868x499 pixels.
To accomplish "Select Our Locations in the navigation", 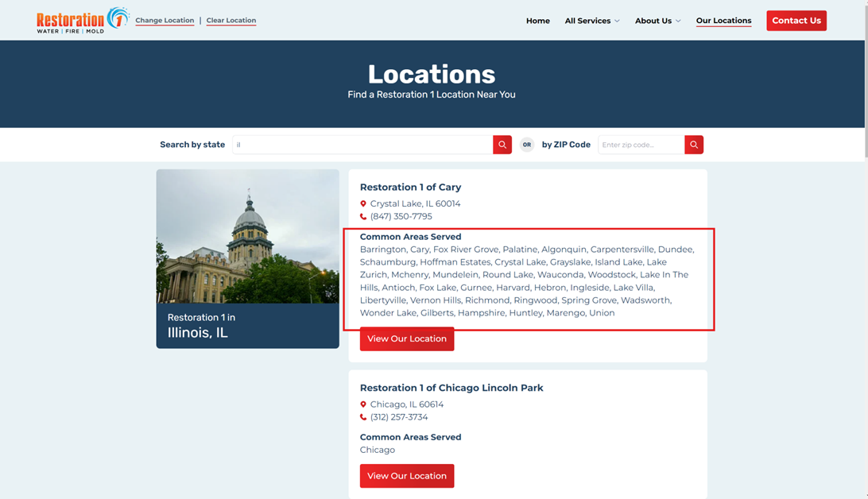I will click(723, 21).
